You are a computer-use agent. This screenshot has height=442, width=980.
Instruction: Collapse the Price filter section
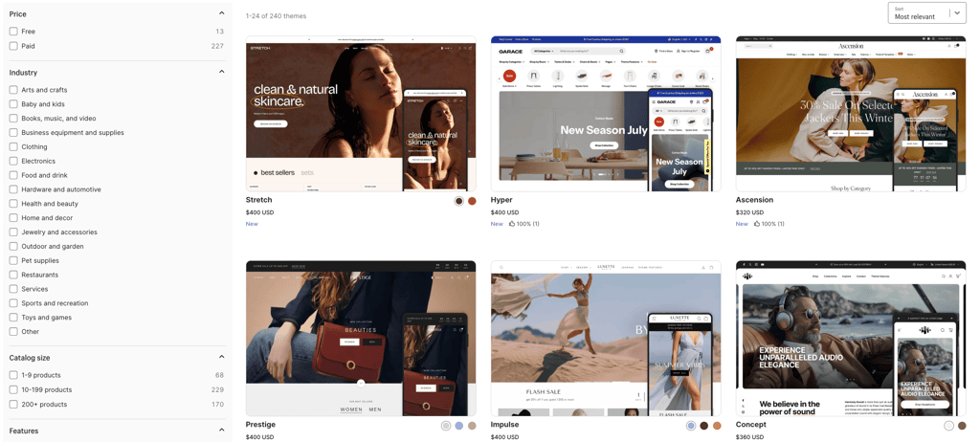tap(221, 13)
